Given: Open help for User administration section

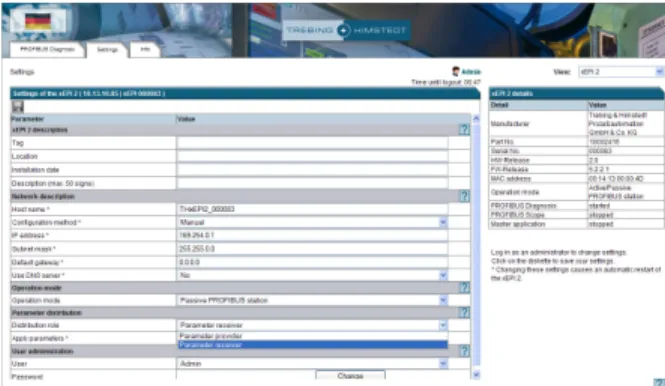Looking at the screenshot, I should 464,351.
